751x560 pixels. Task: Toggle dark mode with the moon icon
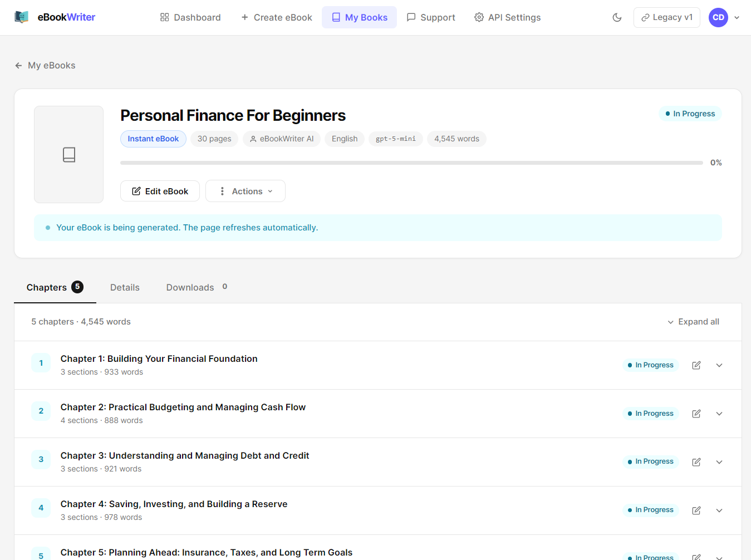617,17
